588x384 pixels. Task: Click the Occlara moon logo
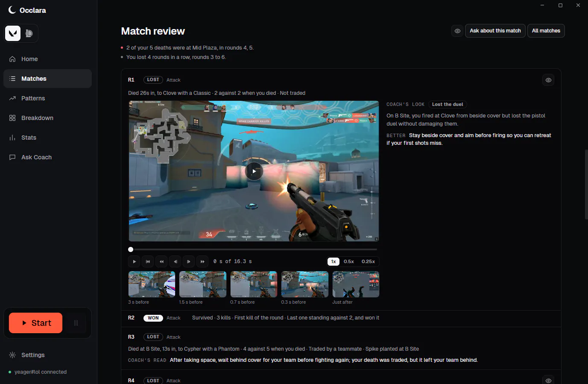(12, 10)
